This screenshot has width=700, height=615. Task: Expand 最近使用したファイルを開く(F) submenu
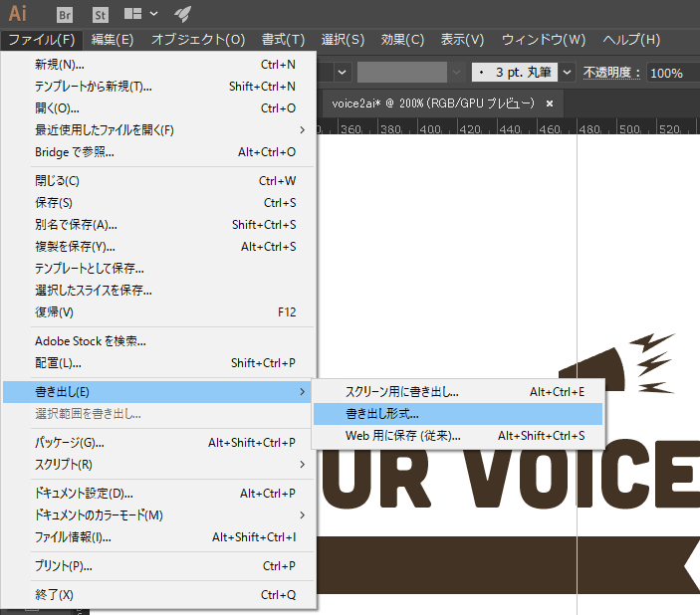tap(159, 130)
